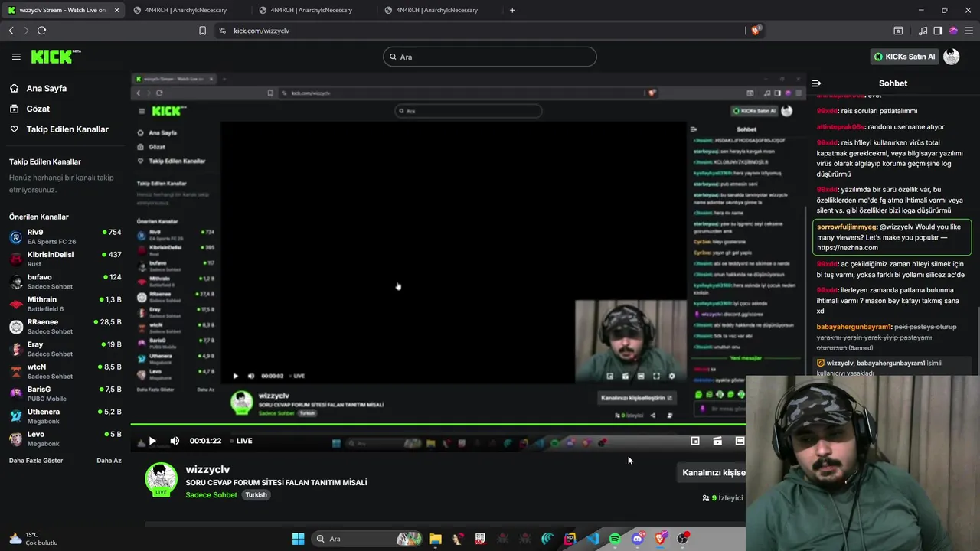Screen dimensions: 980x551
Task: Bookmark this page icon
Action: 202,31
